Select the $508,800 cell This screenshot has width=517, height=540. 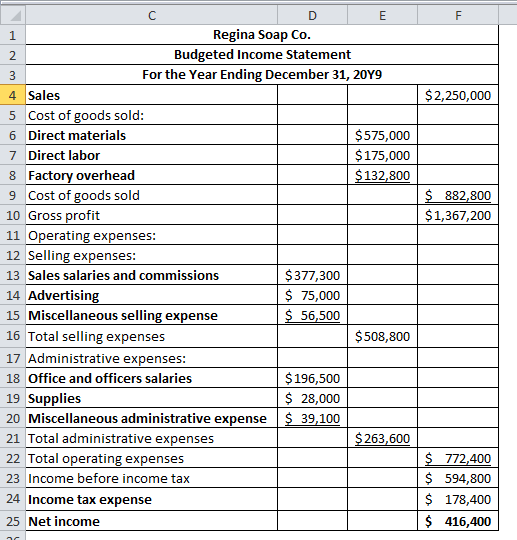pos(382,336)
